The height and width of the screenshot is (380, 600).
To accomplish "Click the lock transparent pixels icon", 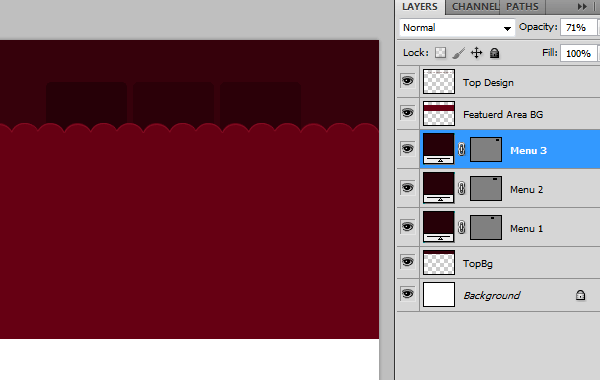I will point(440,53).
